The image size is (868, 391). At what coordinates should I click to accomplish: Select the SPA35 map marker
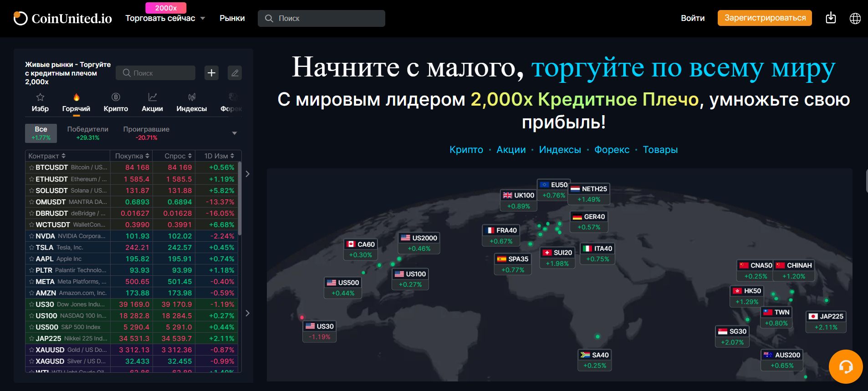tap(513, 264)
